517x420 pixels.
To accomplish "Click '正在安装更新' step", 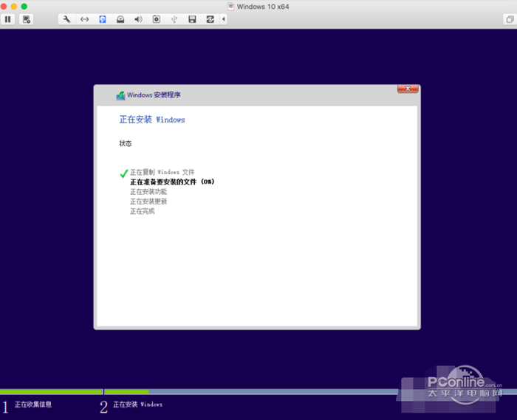I will (x=148, y=202).
